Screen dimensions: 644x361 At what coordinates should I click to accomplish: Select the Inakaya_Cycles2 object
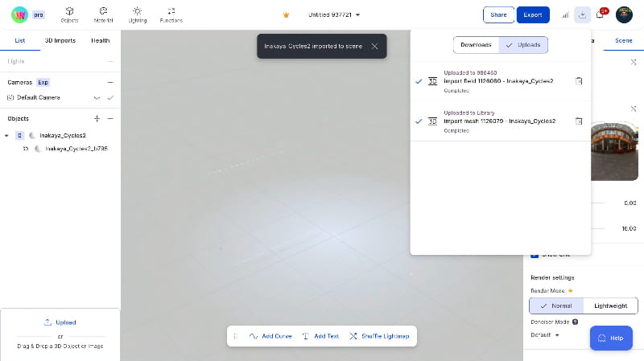pos(63,135)
